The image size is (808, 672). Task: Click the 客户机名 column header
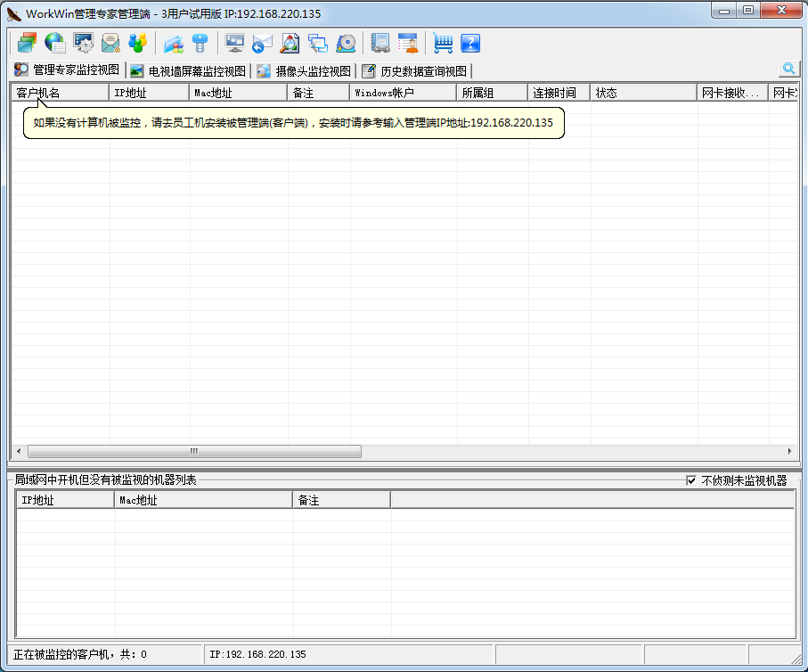pyautogui.click(x=59, y=93)
